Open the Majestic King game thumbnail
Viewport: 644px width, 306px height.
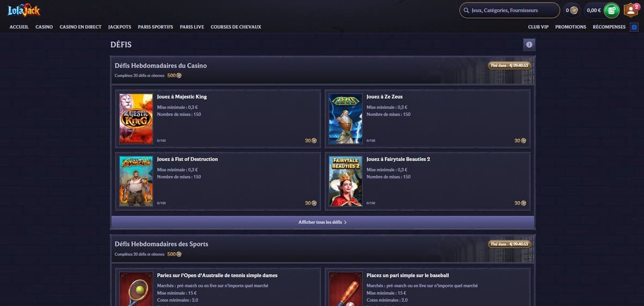click(x=136, y=119)
